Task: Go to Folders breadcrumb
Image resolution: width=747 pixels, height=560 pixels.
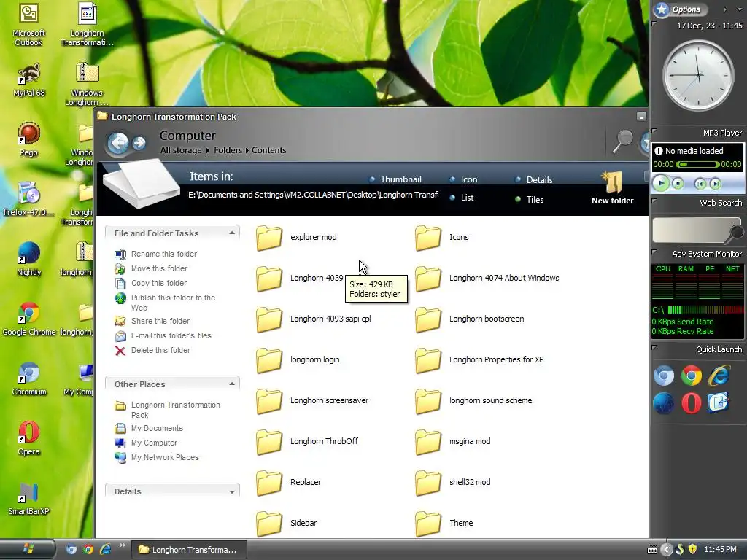Action: [x=228, y=150]
